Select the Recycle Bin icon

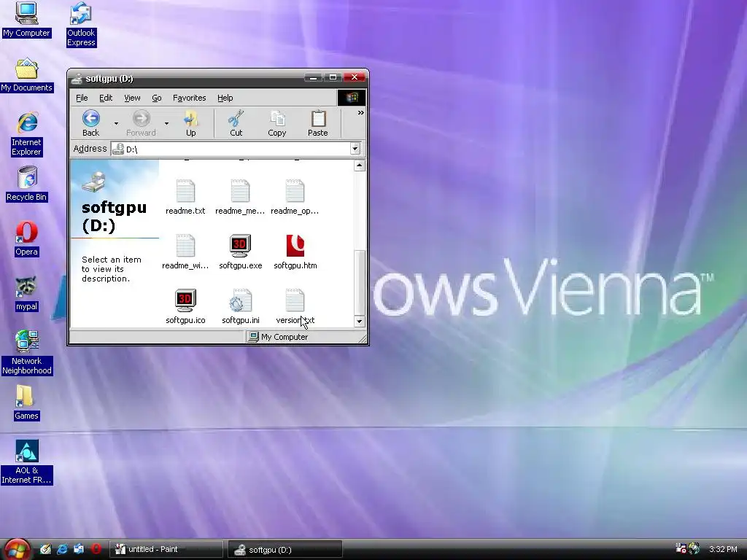pos(27,184)
